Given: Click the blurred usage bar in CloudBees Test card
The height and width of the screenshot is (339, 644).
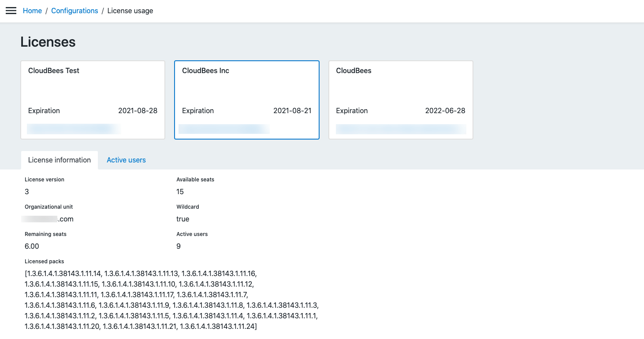Looking at the screenshot, I should click(x=74, y=129).
